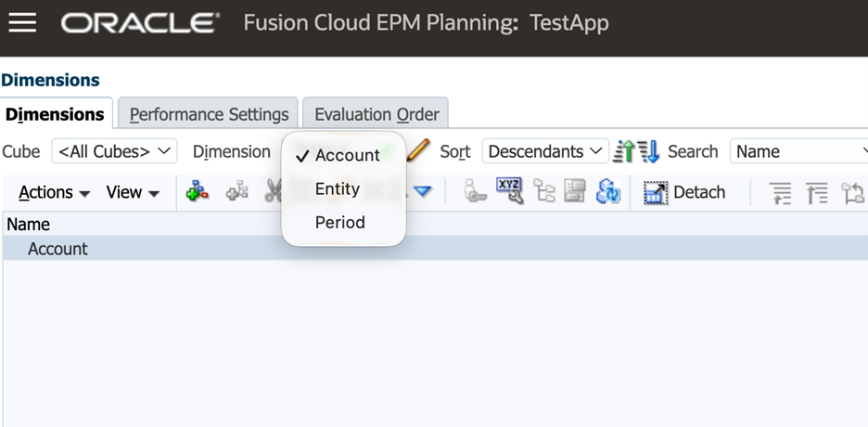Select the Account row in the table

57,249
